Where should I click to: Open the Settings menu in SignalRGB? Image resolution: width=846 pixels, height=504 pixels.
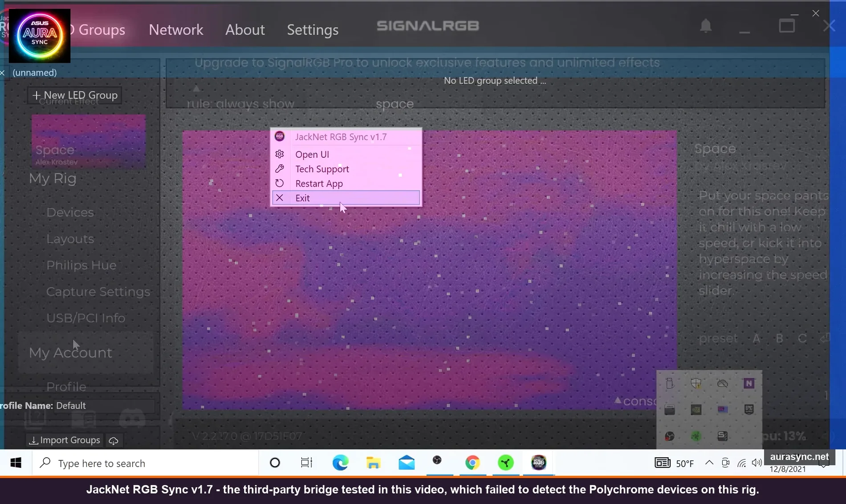point(312,29)
